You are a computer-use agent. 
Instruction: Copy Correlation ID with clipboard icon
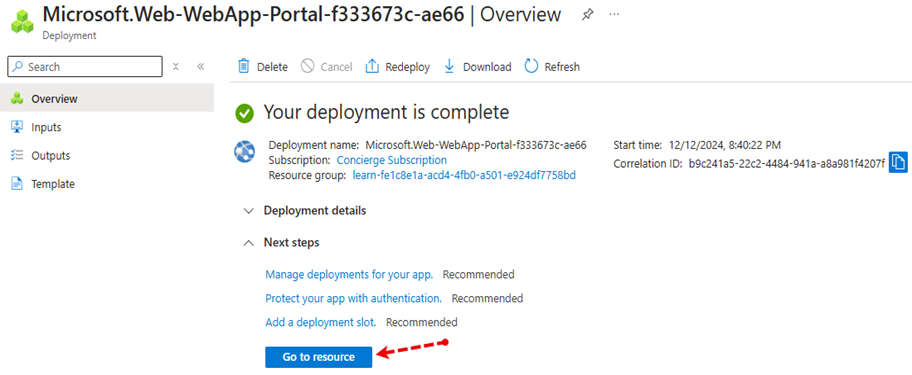pyautogui.click(x=898, y=162)
